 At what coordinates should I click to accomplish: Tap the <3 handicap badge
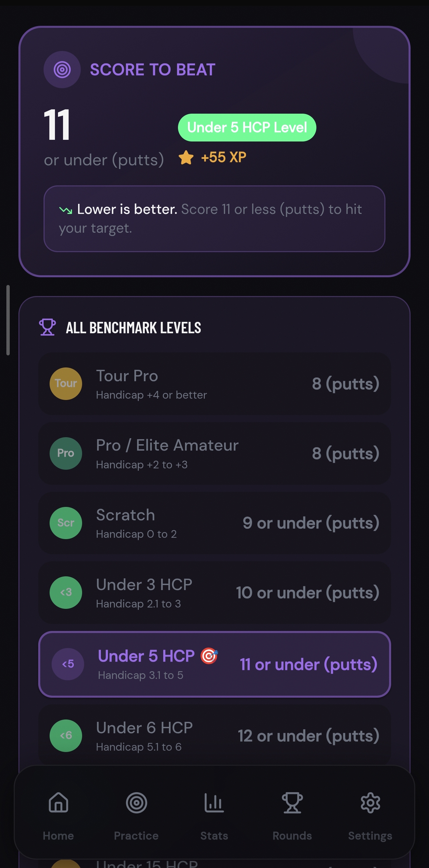(x=66, y=592)
